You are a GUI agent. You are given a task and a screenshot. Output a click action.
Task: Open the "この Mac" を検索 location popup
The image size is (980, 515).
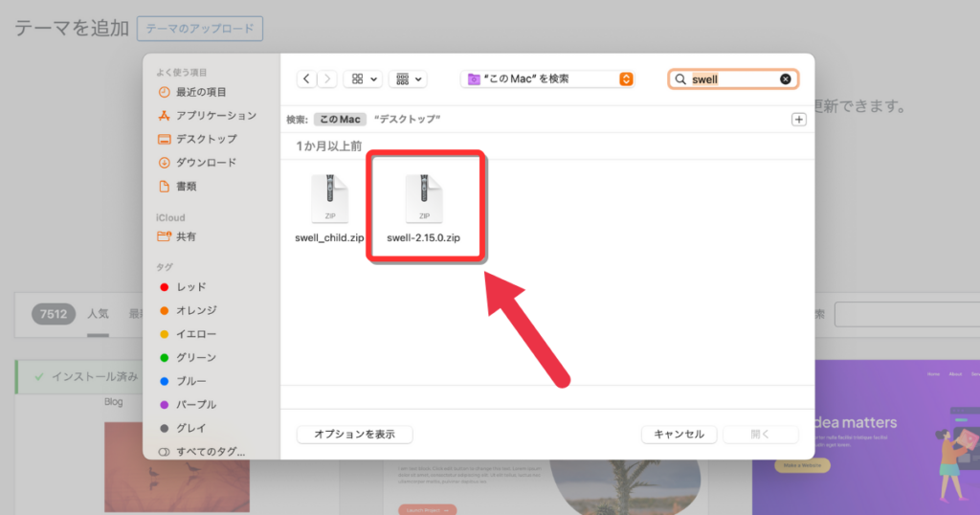(x=548, y=79)
